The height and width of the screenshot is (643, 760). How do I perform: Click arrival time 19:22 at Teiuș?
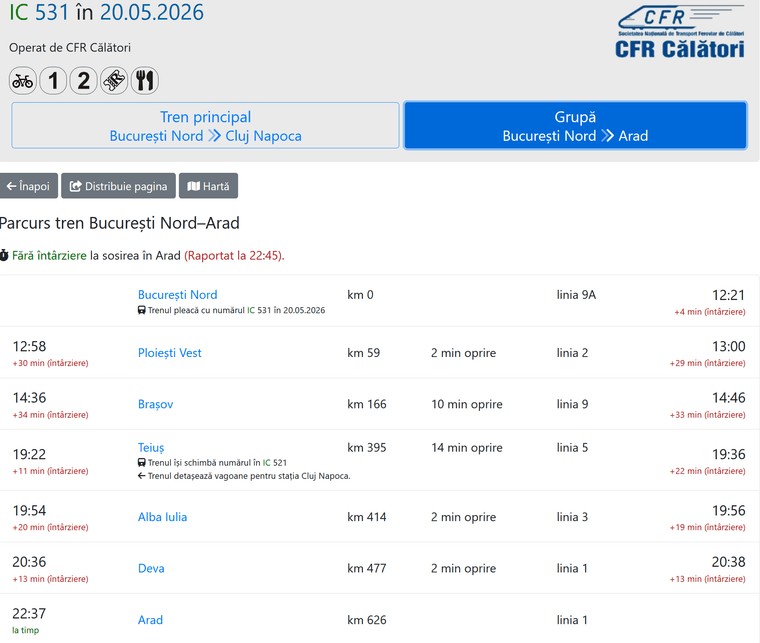click(29, 454)
